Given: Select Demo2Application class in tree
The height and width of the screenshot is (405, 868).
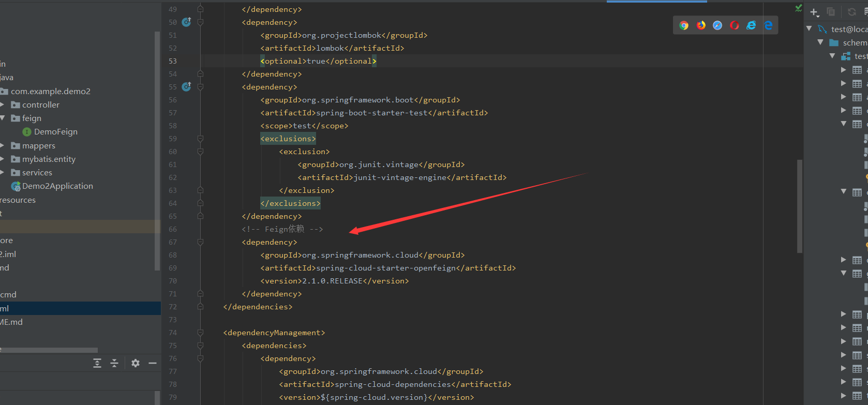Looking at the screenshot, I should [57, 186].
